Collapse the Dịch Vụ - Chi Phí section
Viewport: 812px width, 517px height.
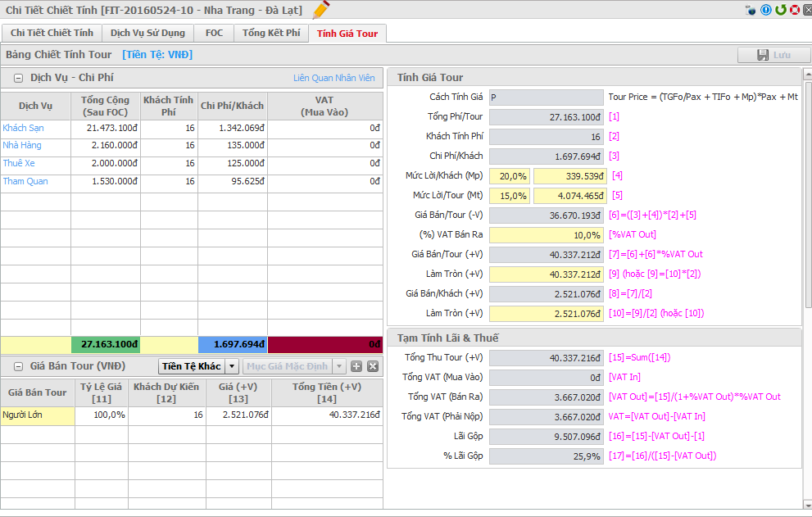[x=17, y=78]
